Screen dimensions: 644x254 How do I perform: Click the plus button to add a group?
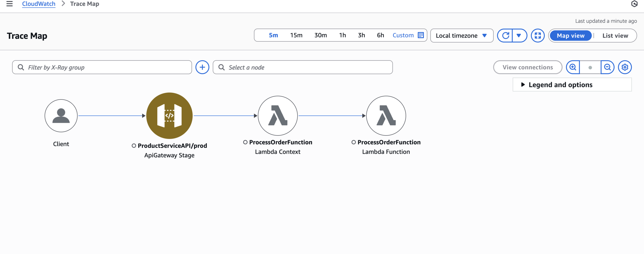click(x=202, y=67)
